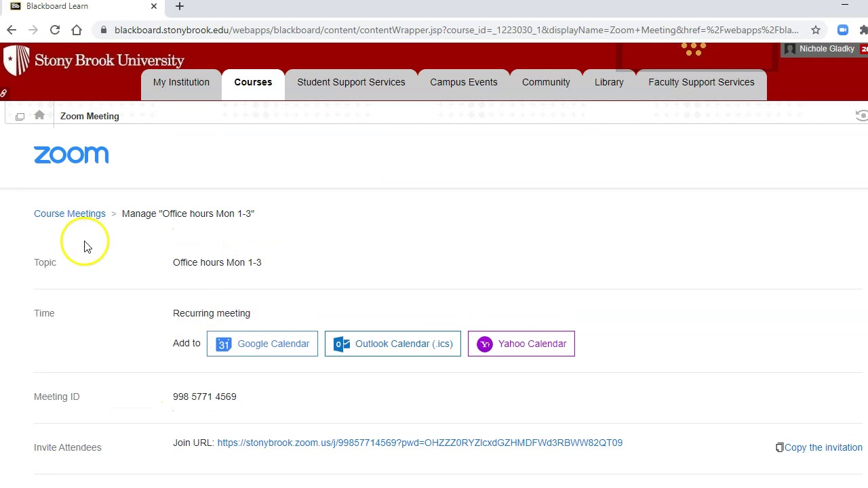Click Copy the invitation
This screenshot has width=868, height=488.
tap(819, 447)
